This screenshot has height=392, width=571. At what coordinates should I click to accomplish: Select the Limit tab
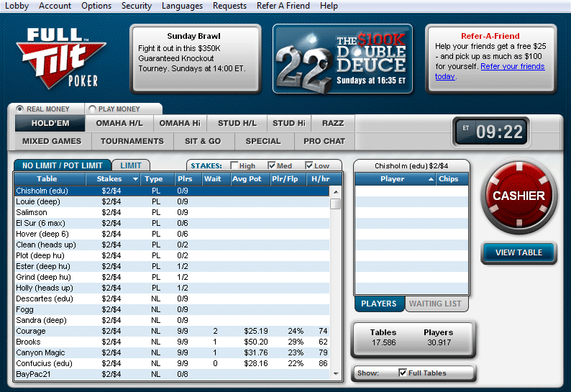[131, 165]
